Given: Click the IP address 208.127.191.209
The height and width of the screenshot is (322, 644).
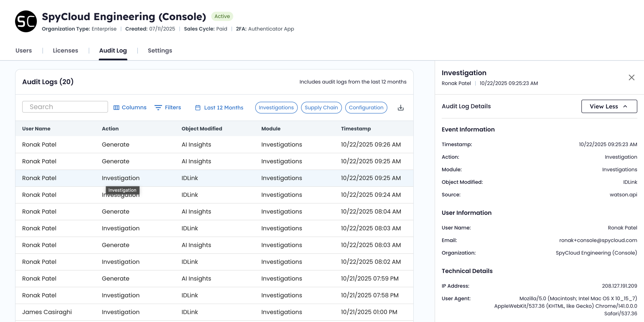Looking at the screenshot, I should point(620,286).
